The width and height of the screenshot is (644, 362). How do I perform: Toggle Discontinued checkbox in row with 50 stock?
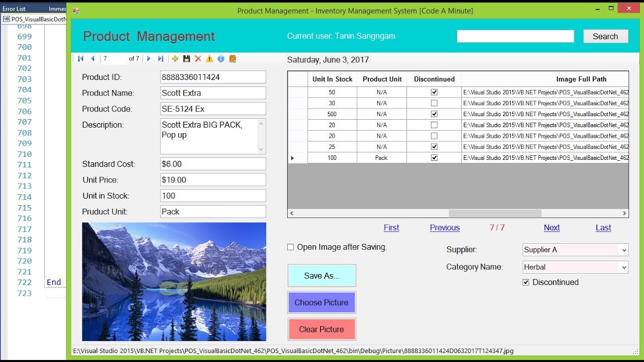434,93
